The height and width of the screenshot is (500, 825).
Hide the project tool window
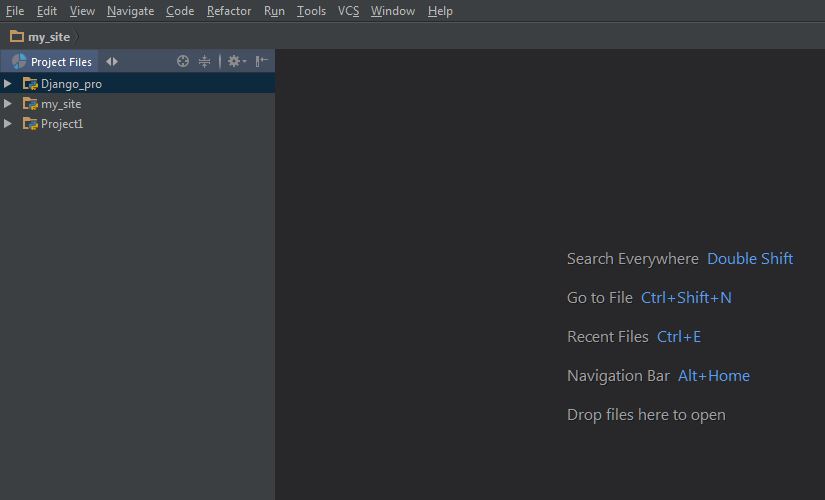(x=261, y=62)
